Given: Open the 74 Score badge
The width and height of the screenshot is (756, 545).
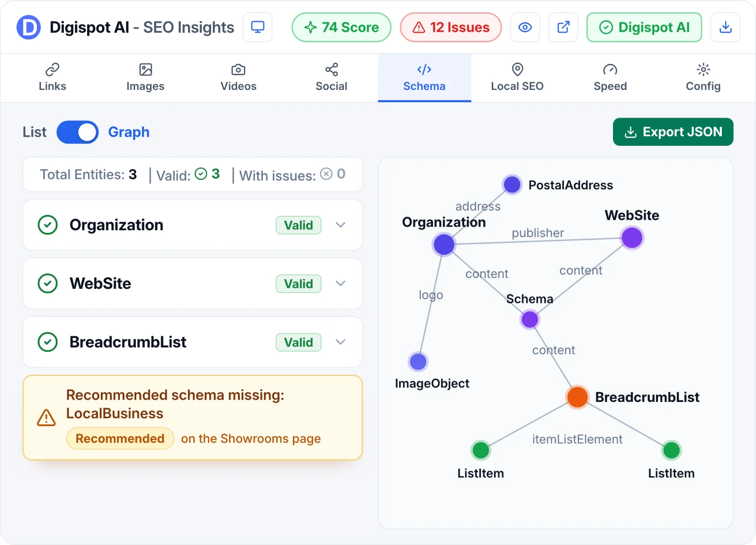Looking at the screenshot, I should (341, 27).
